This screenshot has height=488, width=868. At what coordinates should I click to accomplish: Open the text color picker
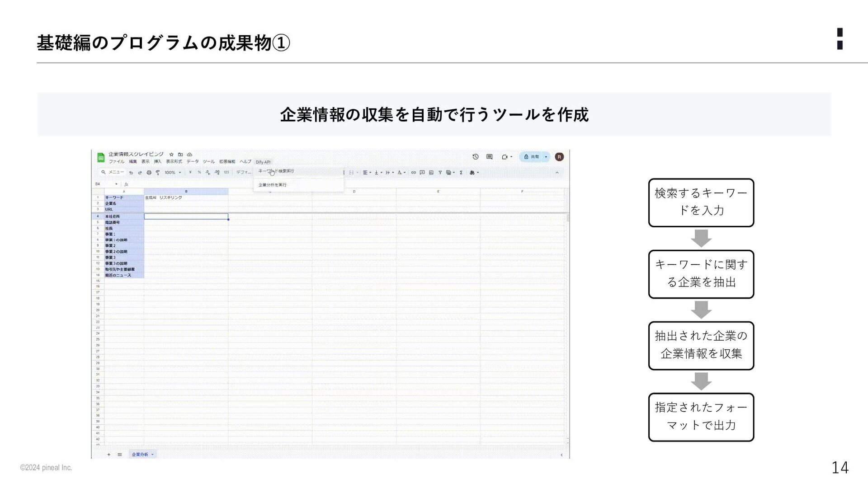[x=400, y=173]
